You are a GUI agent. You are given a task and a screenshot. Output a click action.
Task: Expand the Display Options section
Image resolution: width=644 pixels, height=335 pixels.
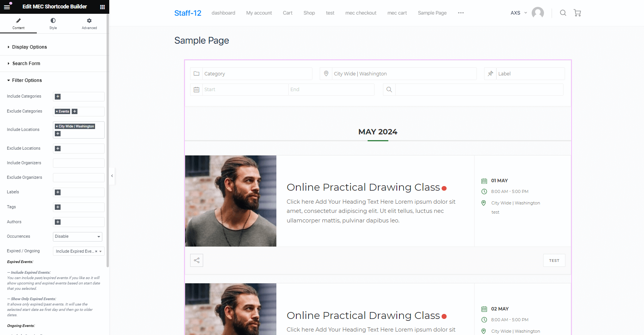[x=30, y=47]
